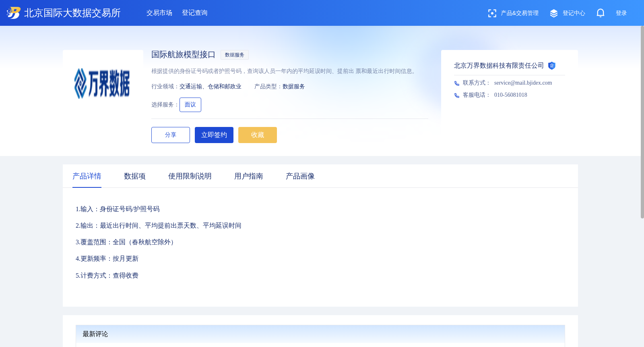Screen dimensions: 644x347
Task: Click the product description paragraph
Action: (284, 71)
